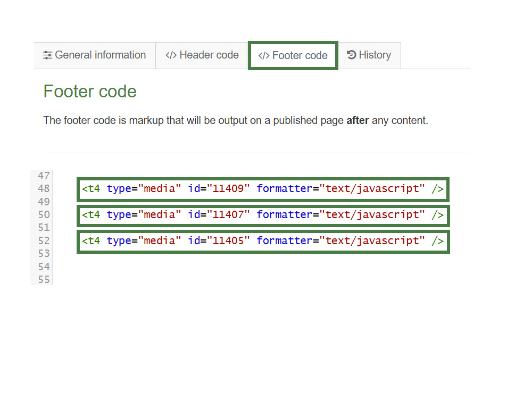
Task: Click the sliders icon on General information tab
Action: coord(47,55)
